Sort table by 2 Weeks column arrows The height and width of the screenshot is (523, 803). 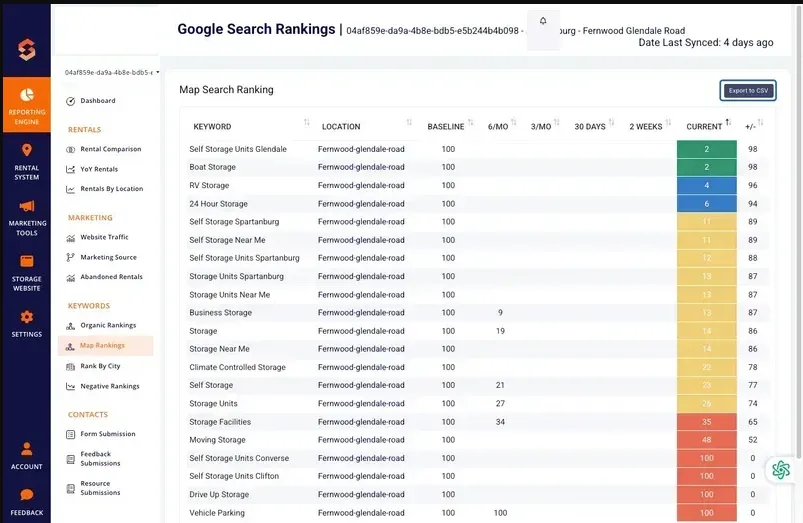(x=668, y=122)
